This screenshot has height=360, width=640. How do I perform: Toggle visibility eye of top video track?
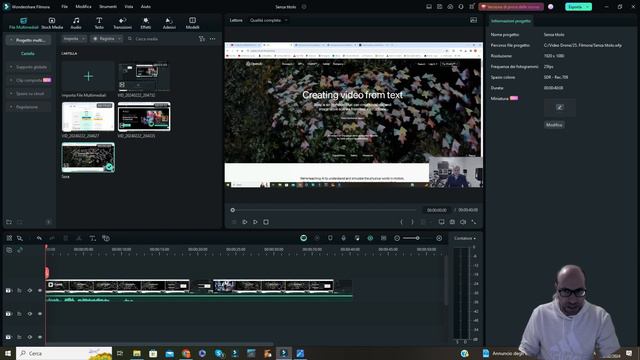[40, 291]
